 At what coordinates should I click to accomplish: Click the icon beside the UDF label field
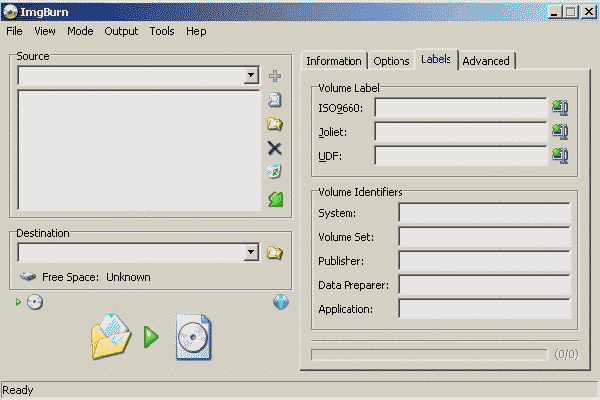click(560, 155)
